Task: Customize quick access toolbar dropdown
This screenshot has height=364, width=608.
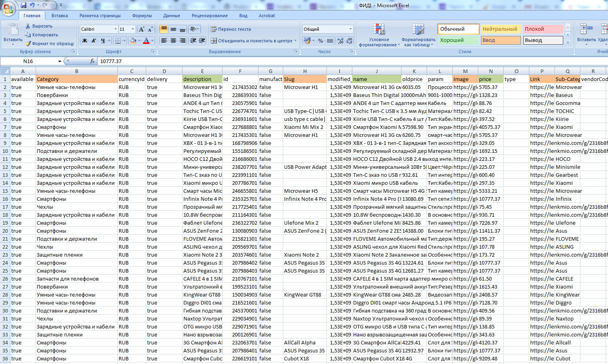Action: pyautogui.click(x=61, y=5)
